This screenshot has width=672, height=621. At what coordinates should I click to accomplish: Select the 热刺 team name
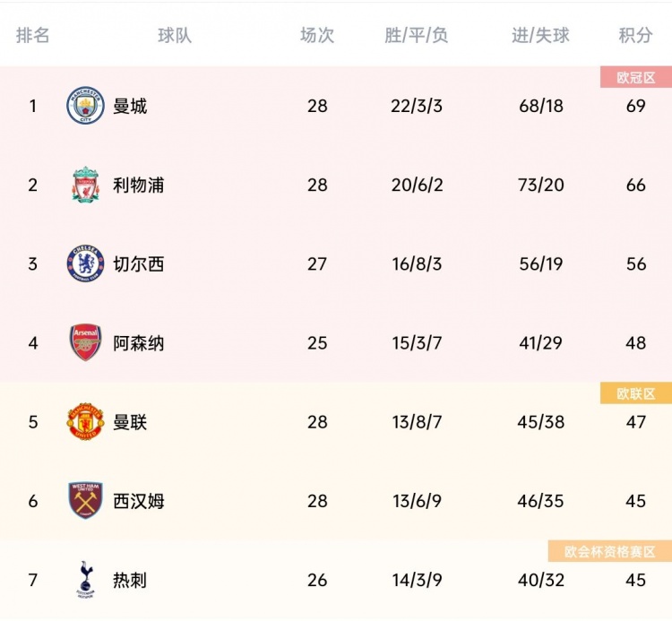(130, 580)
